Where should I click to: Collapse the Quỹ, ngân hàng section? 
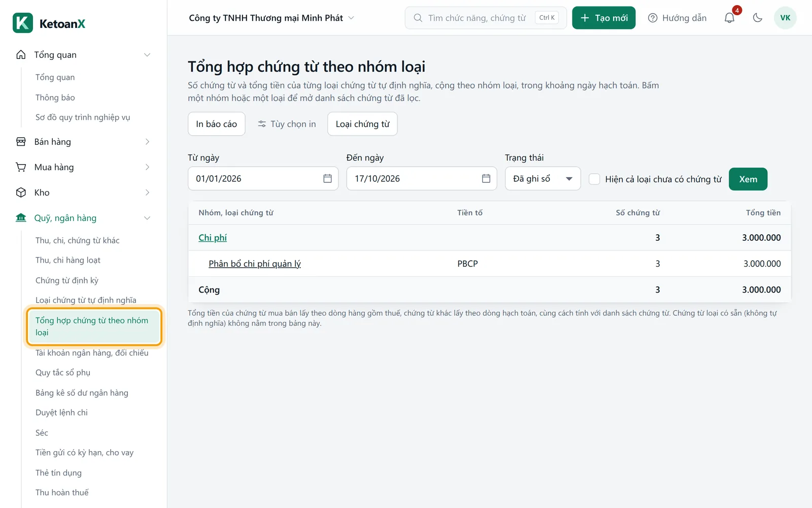[x=147, y=218]
